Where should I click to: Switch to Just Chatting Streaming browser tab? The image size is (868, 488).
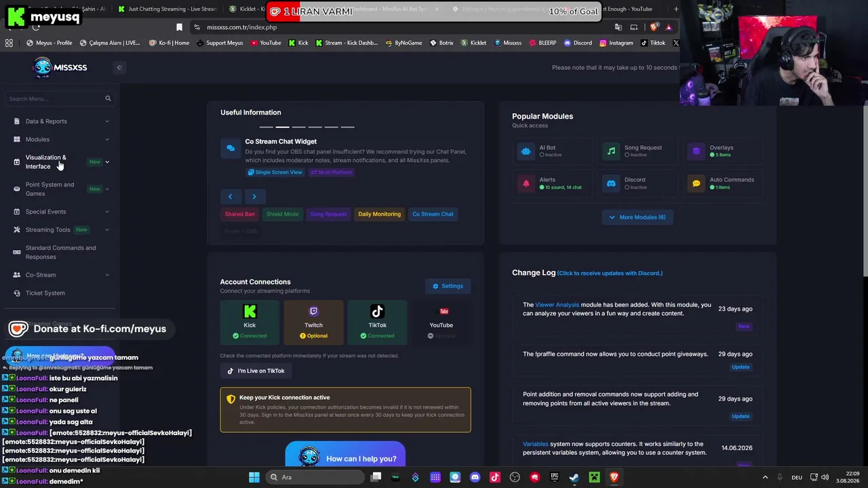[167, 9]
